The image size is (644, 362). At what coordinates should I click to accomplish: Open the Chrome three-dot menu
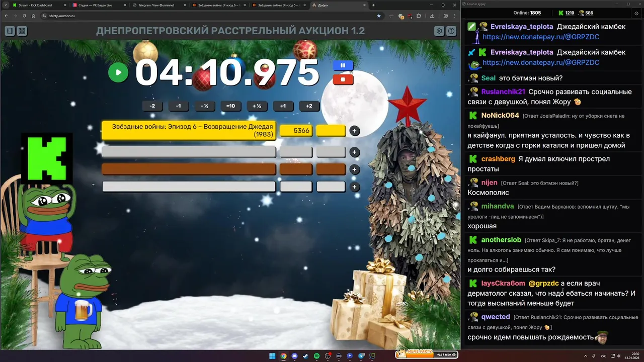pos(455,16)
